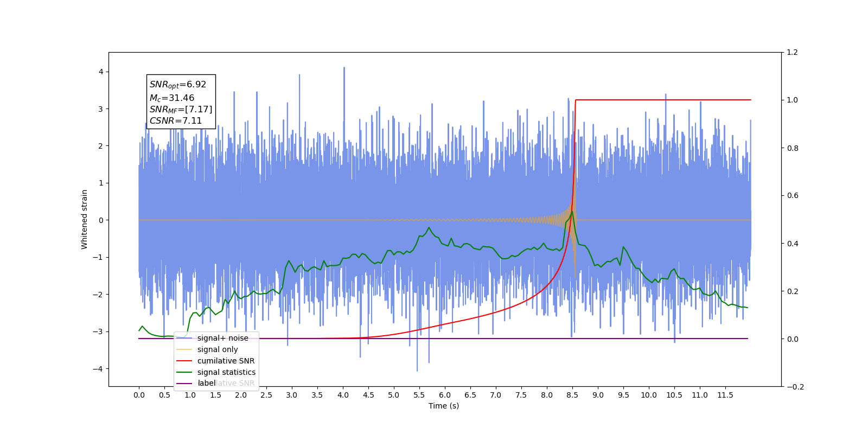This screenshot has height=434, width=868.
Task: Click the 2.5 tick on the time axis
Action: click(x=266, y=395)
